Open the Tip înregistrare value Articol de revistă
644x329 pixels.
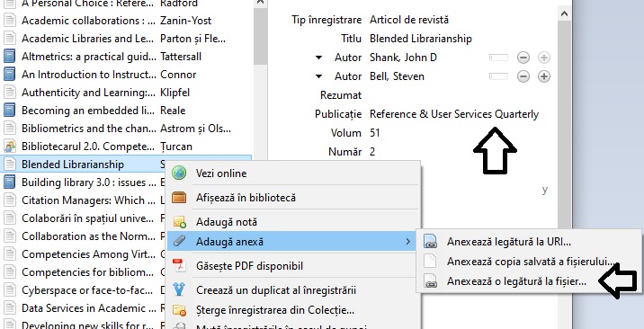click(x=409, y=19)
